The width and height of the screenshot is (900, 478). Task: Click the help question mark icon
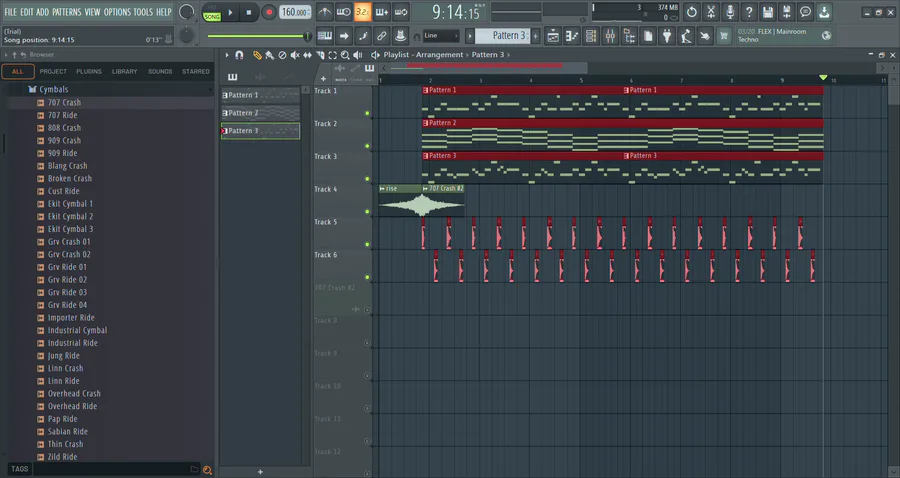click(748, 11)
